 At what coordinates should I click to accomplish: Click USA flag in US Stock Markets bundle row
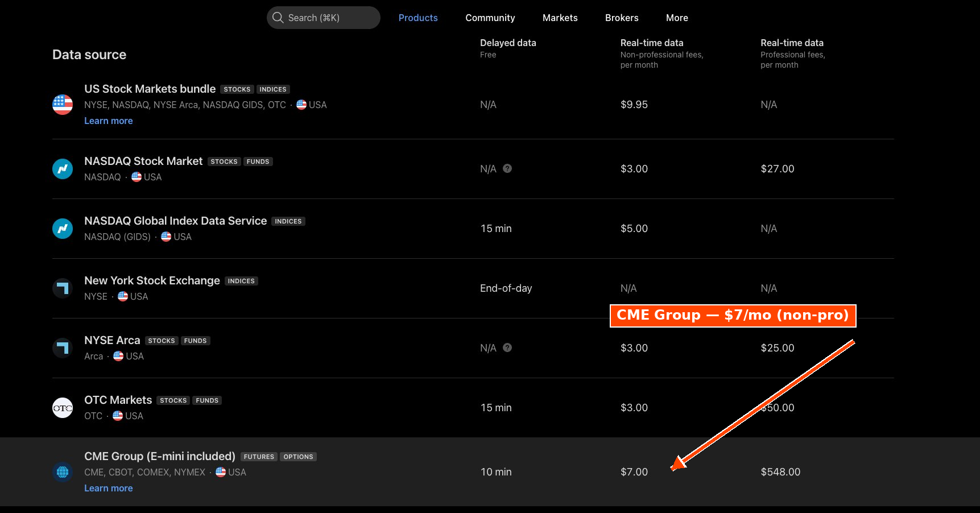coord(301,105)
